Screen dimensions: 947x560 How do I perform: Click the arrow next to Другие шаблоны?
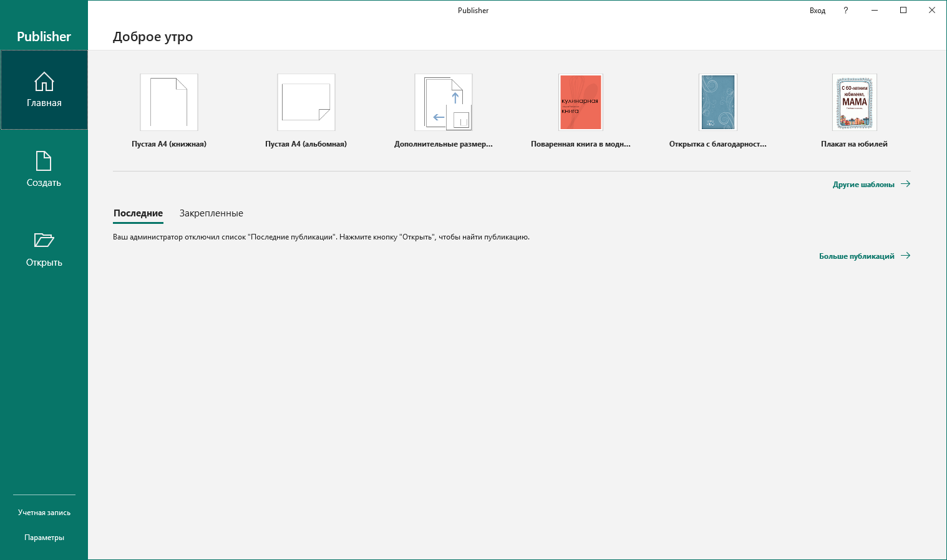906,184
